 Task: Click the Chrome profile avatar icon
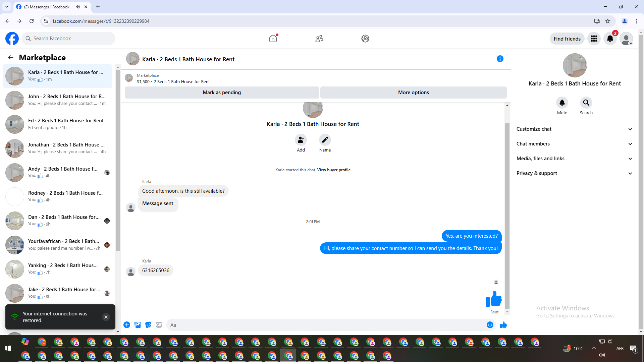[x=625, y=21]
